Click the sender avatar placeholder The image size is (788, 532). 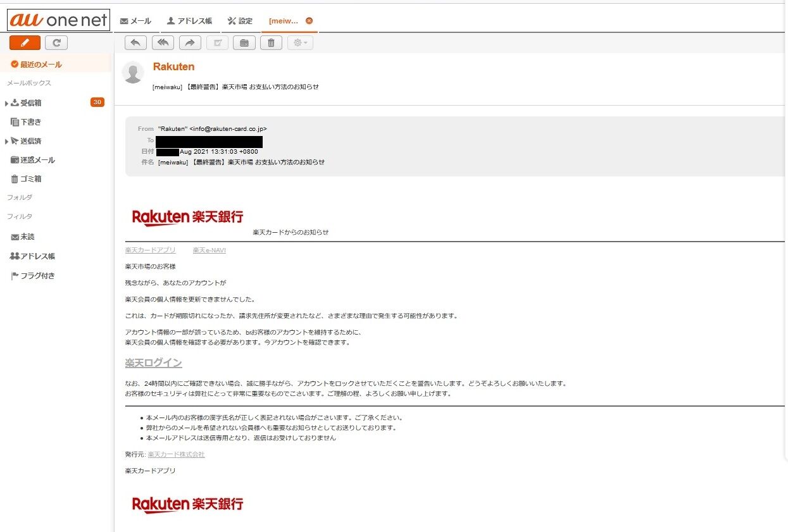point(133,73)
